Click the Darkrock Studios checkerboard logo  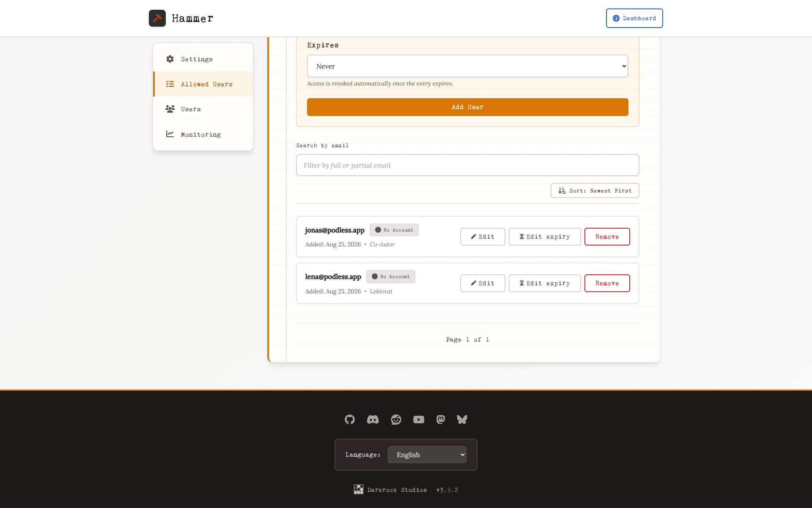[359, 490]
